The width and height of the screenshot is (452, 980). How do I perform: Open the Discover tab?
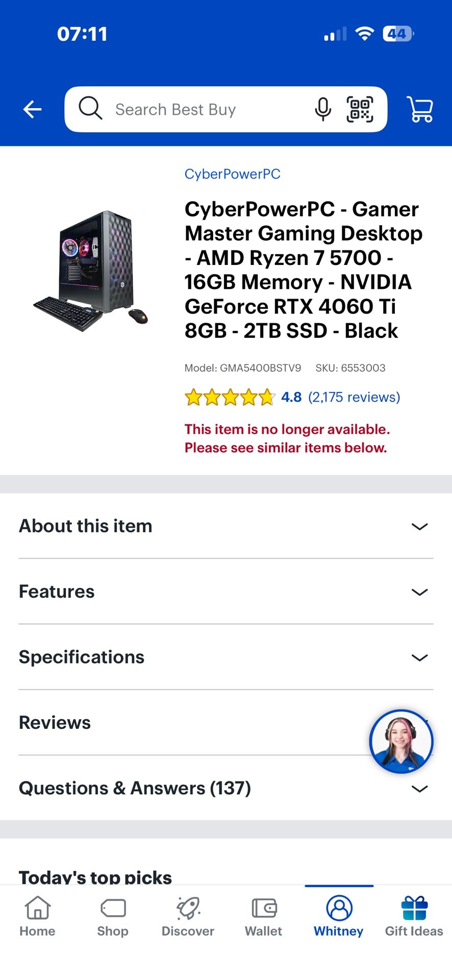pyautogui.click(x=188, y=917)
